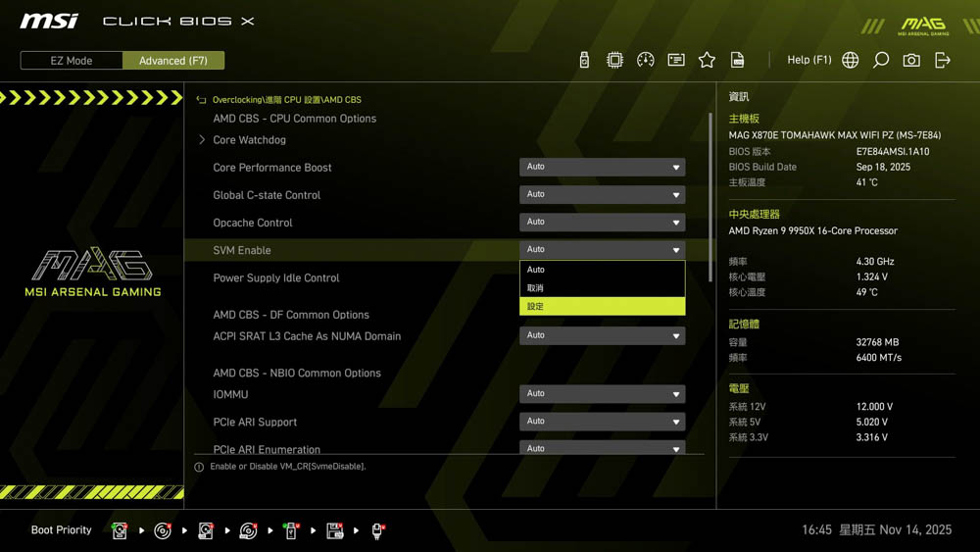Click the star favorites icon
This screenshot has width=980, height=552.
pos(707,60)
